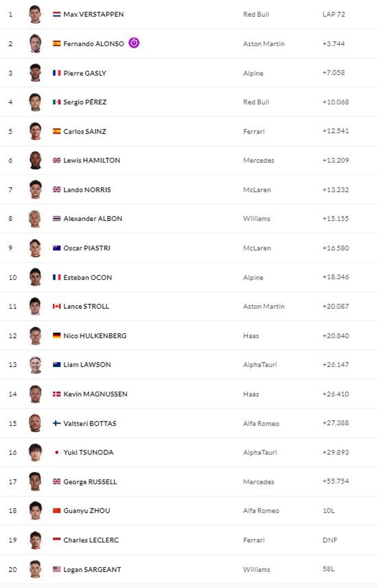Click the Netherlands flag next to Verstappen

click(x=57, y=14)
